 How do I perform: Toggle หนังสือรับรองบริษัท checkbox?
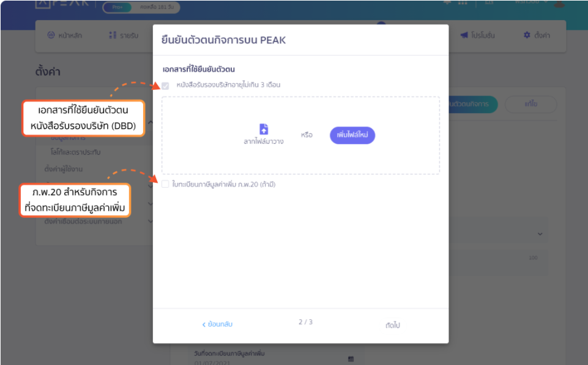coord(165,86)
